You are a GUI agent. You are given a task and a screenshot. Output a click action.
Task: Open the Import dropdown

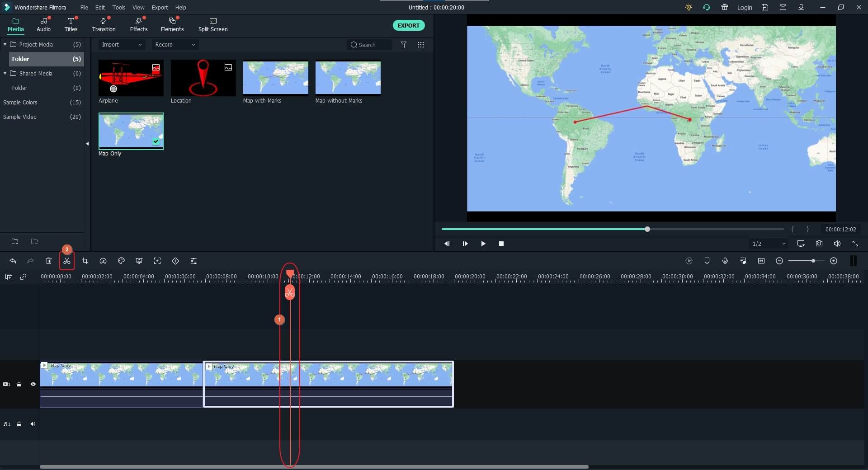[121, 44]
